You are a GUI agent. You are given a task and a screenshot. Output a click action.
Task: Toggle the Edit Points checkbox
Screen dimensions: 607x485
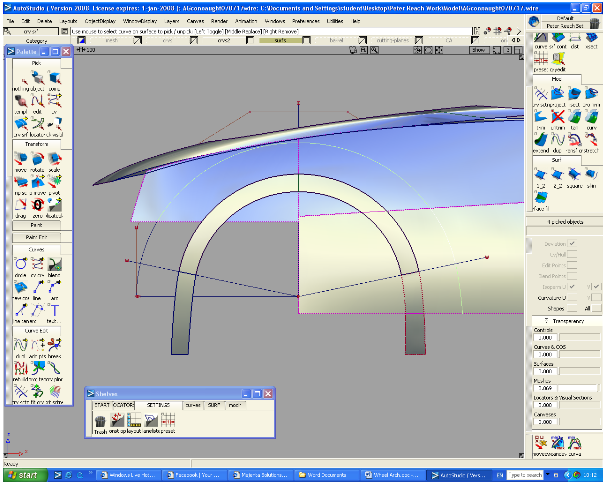click(x=572, y=265)
